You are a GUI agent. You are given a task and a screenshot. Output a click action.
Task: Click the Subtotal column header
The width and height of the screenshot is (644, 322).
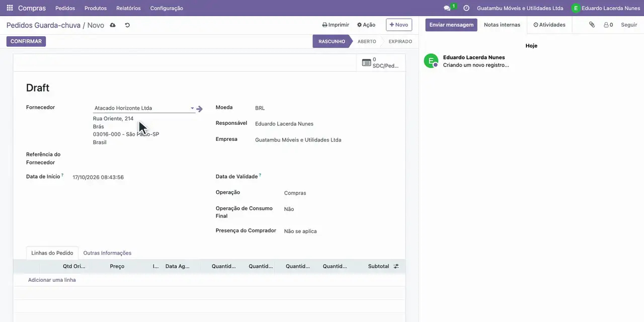378,266
